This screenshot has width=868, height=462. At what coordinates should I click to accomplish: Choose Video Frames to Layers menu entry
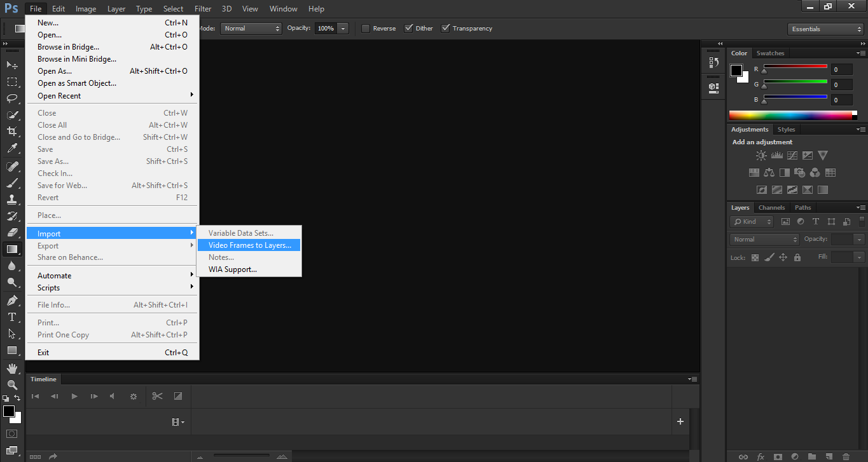point(249,245)
